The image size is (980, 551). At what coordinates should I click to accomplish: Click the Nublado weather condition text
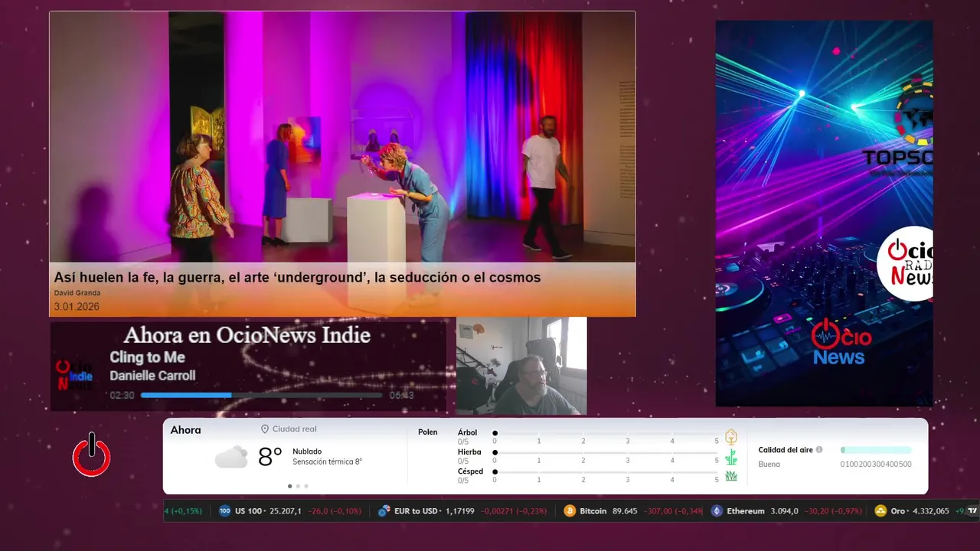[307, 452]
